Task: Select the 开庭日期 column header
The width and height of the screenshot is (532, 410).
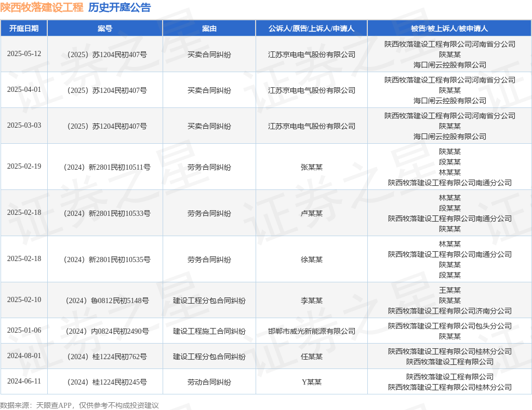Action: [x=24, y=29]
